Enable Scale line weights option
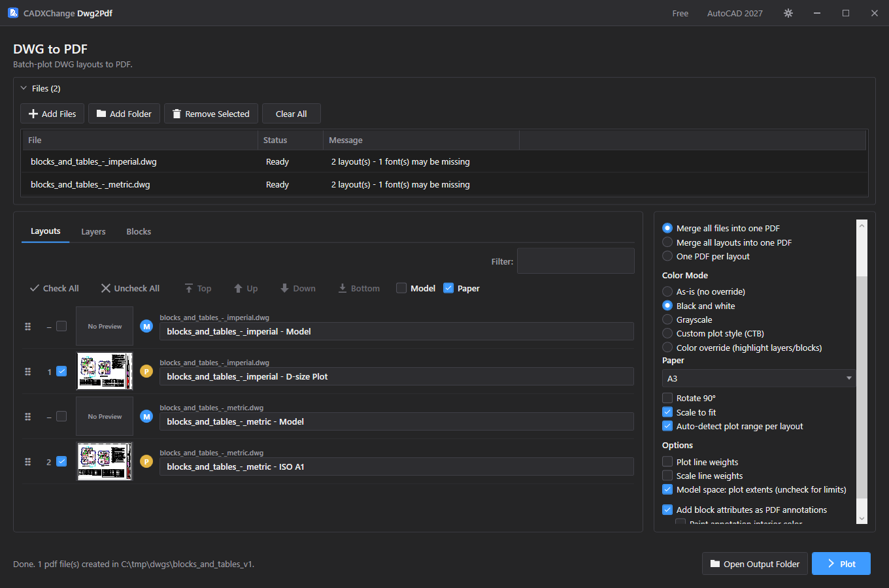The width and height of the screenshot is (889, 588). click(x=667, y=476)
